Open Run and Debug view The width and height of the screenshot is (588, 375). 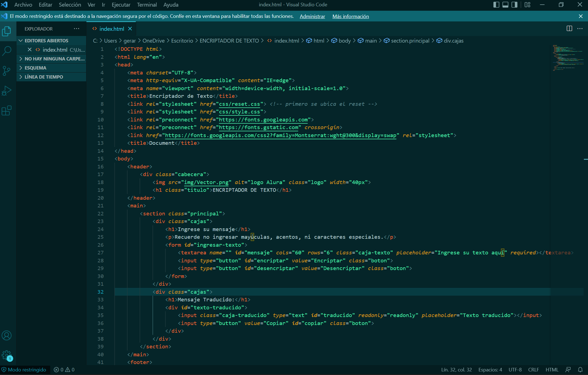pos(7,91)
